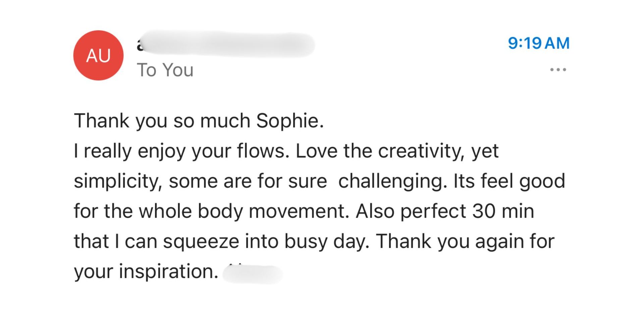The height and width of the screenshot is (315, 644).
Task: Click the phrase "Thank you again for"
Action: 465,242
